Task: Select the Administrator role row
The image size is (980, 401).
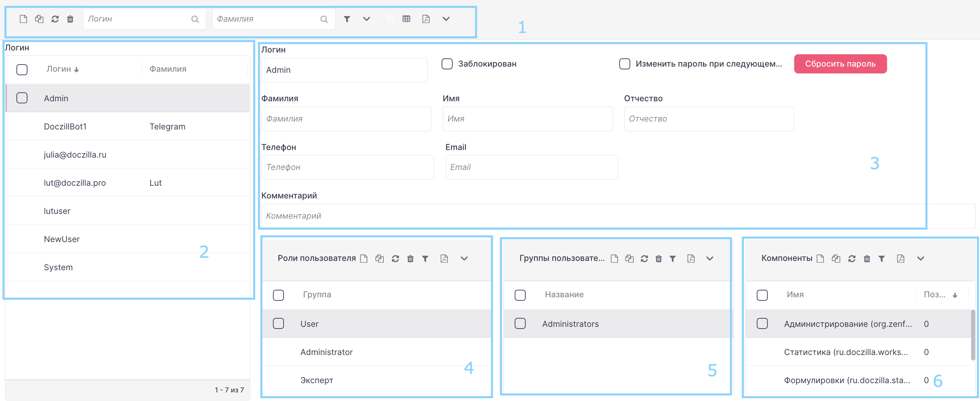Action: tap(377, 352)
